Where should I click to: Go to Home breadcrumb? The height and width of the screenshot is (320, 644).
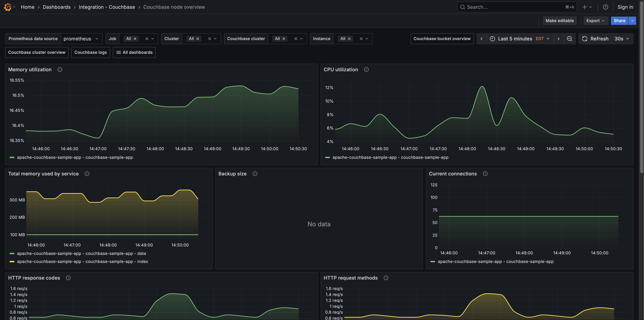pos(27,7)
